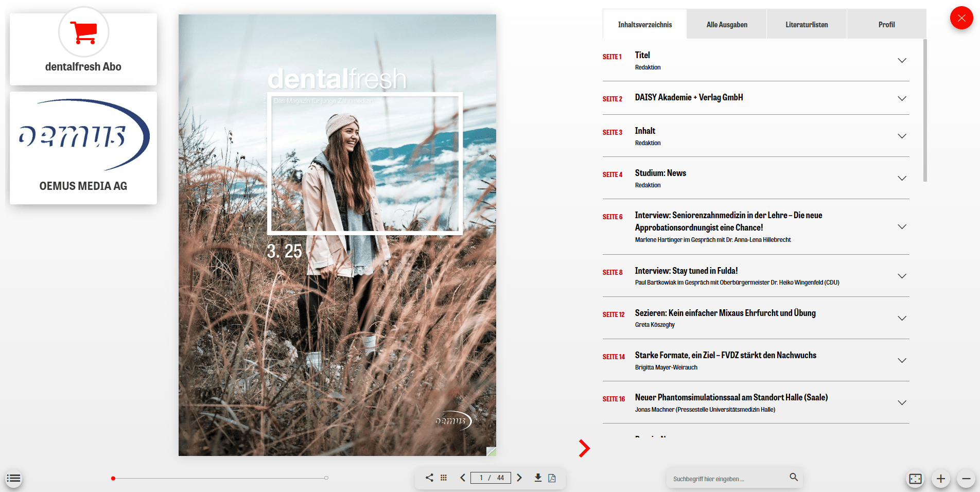
Task: Click the end of page progress slider
Action: (x=326, y=478)
